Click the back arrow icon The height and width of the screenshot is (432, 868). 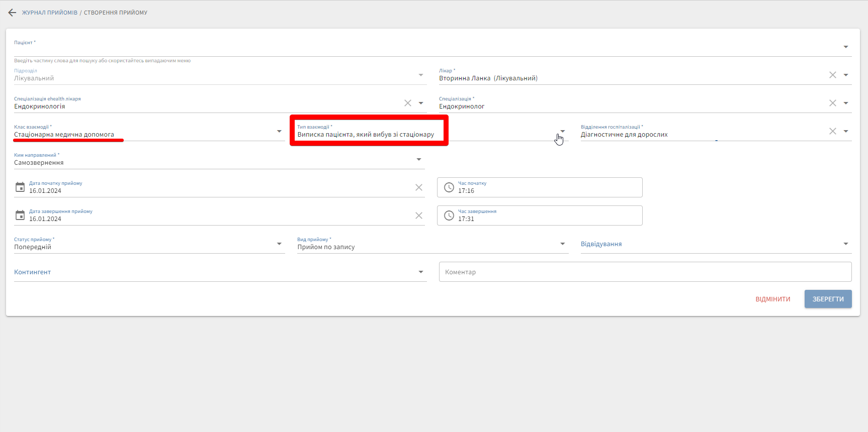pos(12,13)
